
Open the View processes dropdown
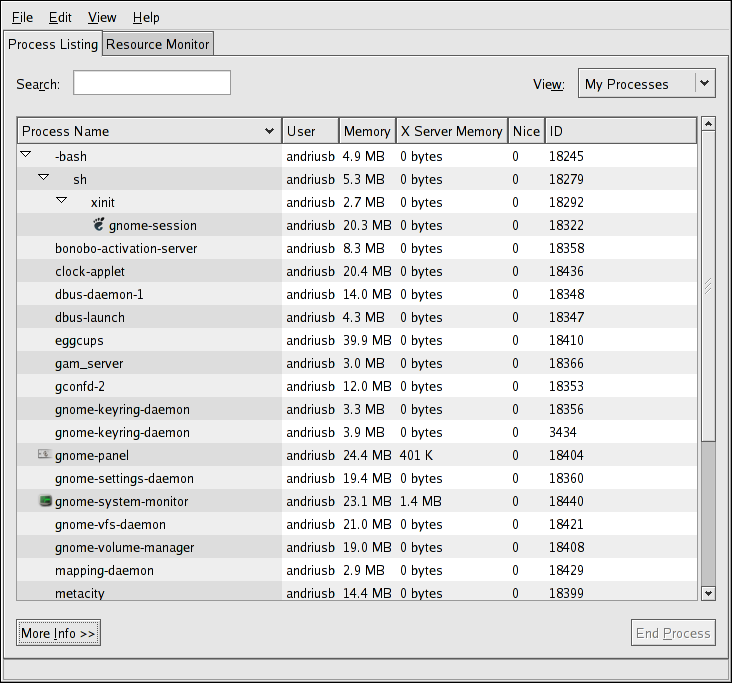[x=647, y=84]
